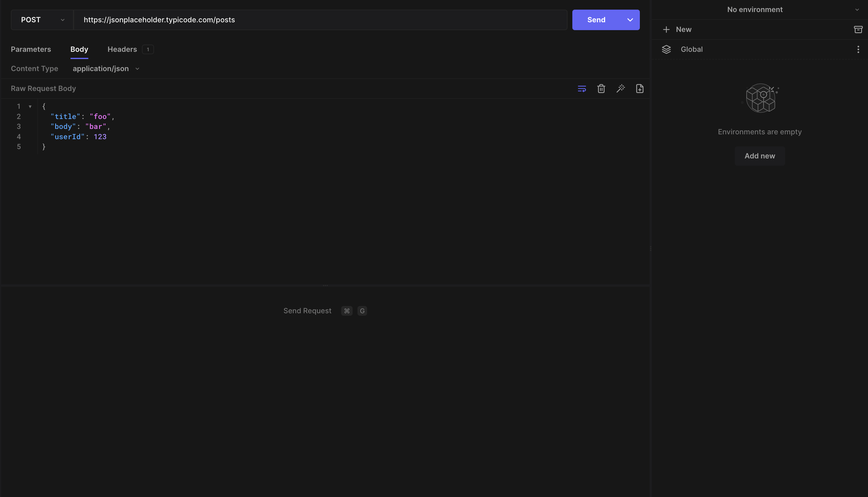The width and height of the screenshot is (868, 497).
Task: Open the Headers tab
Action: 122,49
